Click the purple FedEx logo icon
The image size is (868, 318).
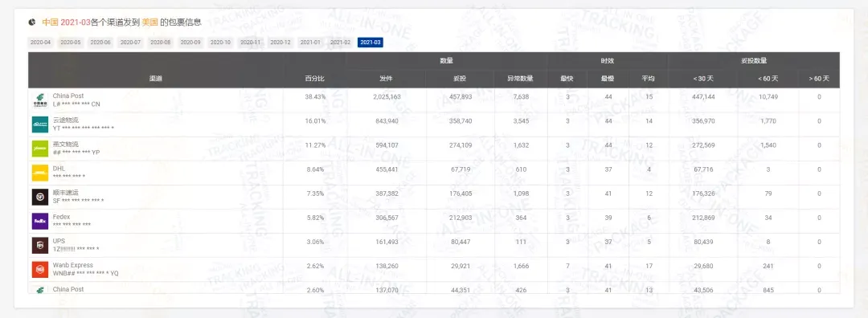(40, 221)
